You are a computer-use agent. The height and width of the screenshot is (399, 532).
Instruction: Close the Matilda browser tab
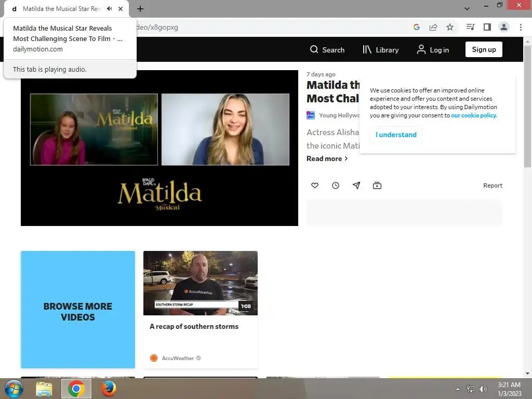tap(121, 9)
